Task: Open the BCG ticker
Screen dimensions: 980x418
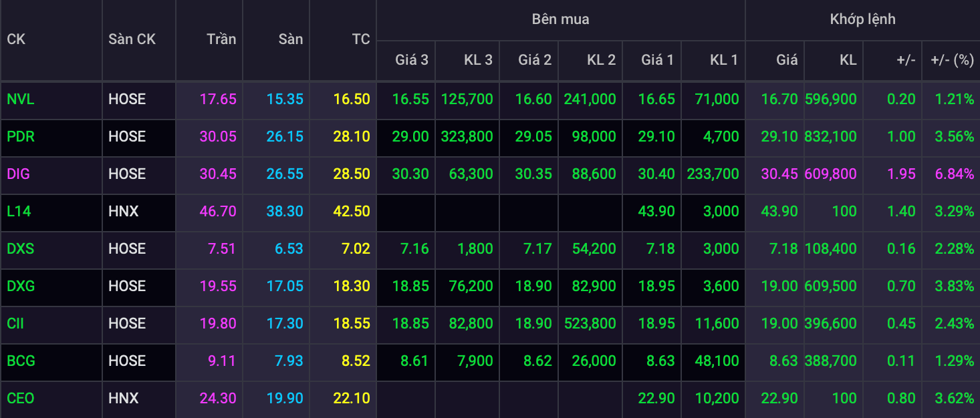Action: point(21,361)
